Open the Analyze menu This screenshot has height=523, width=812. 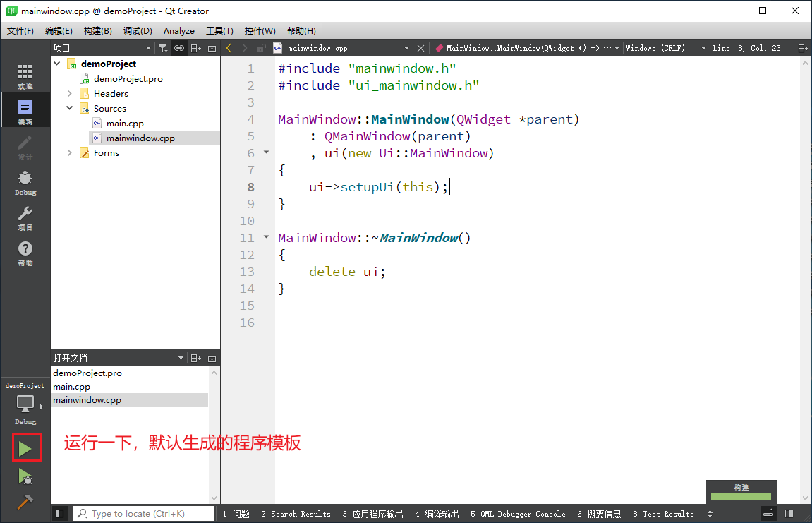[179, 30]
